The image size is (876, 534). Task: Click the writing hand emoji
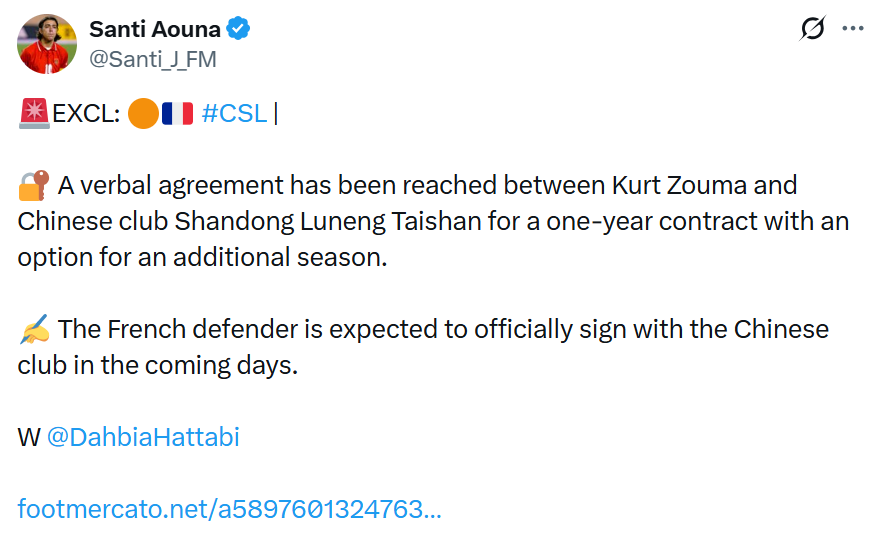(33, 329)
